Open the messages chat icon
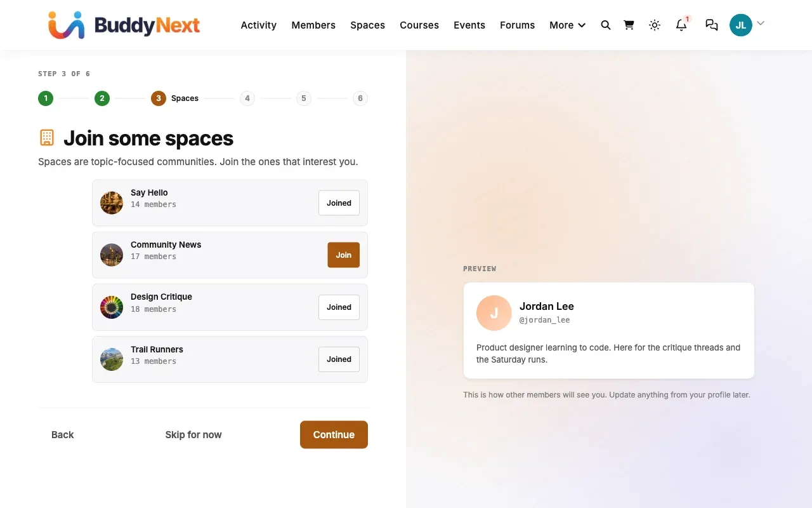This screenshot has width=812, height=508. click(712, 25)
